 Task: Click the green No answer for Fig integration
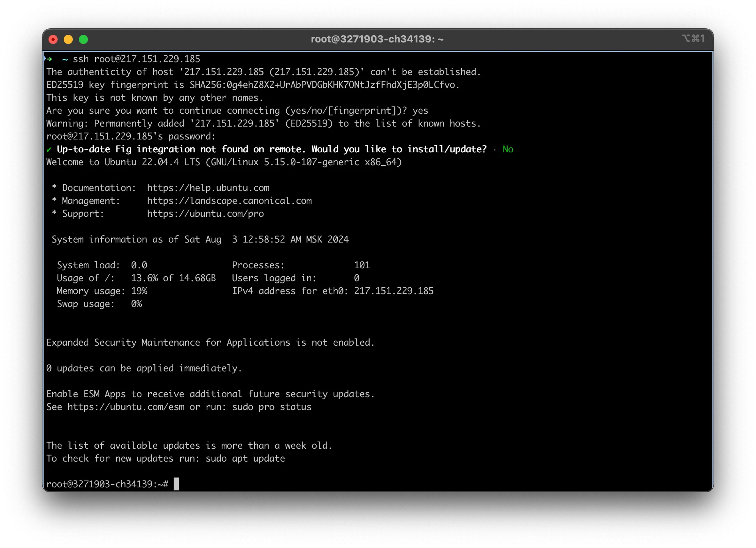coord(508,149)
